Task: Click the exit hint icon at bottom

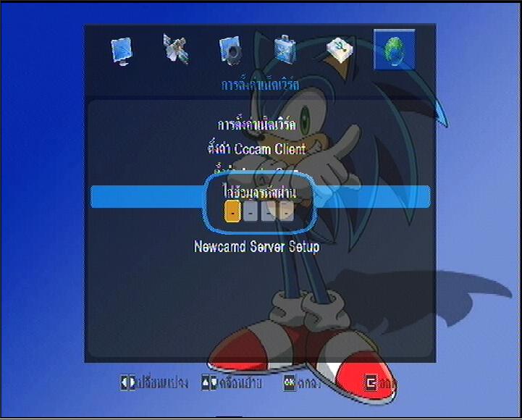Action: (371, 383)
